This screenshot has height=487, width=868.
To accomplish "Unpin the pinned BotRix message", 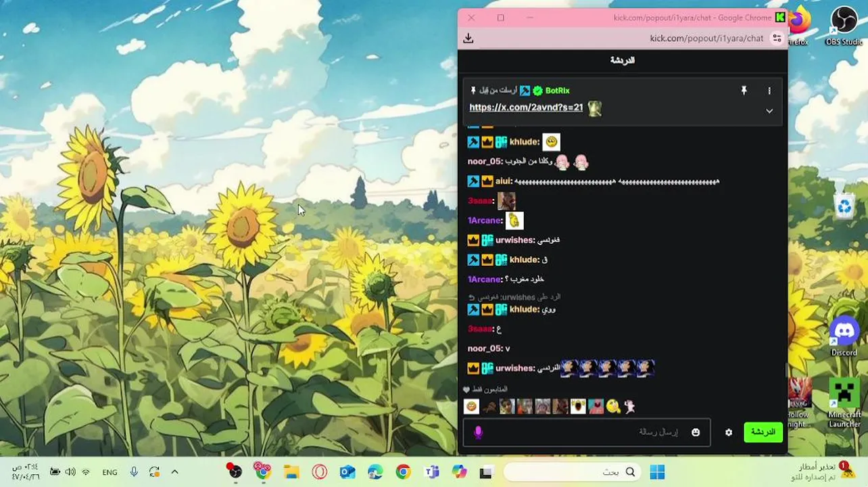I will [x=744, y=91].
